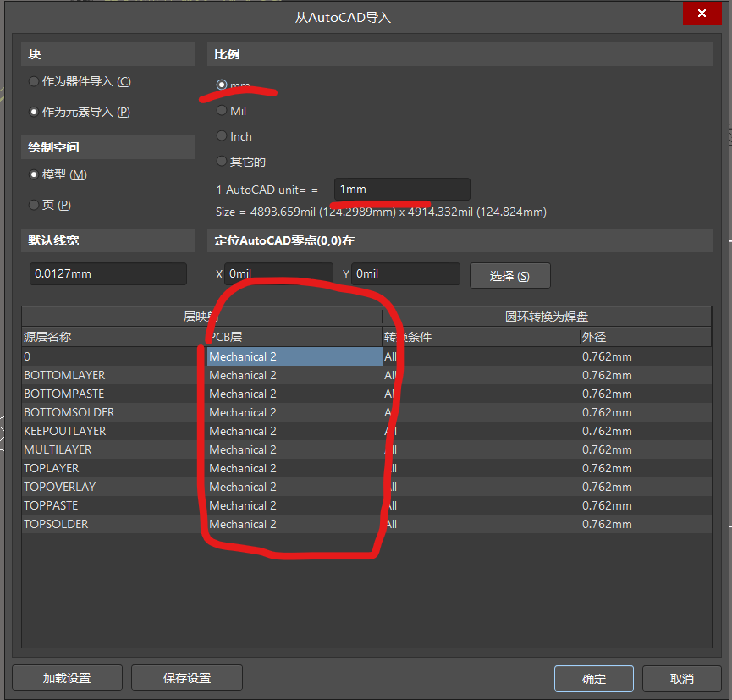Click the 源层名称 column header
The height and width of the screenshot is (700, 732).
coord(114,337)
